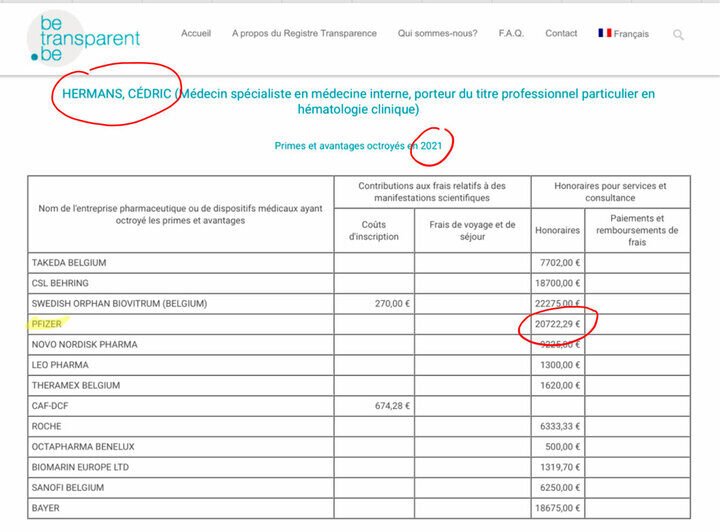This screenshot has width=720, height=532.
Task: Click Pfizer's 20722,29 € amount
Action: point(557,324)
